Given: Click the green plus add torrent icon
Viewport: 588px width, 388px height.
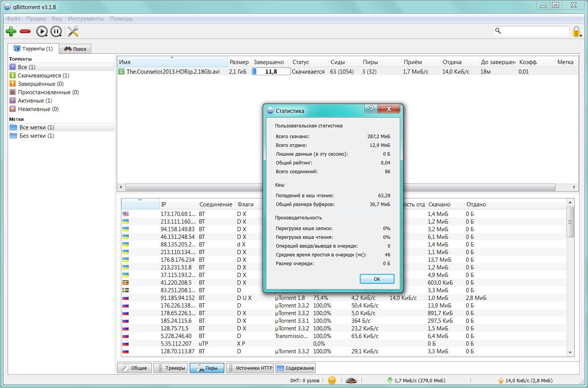Looking at the screenshot, I should 11,31.
